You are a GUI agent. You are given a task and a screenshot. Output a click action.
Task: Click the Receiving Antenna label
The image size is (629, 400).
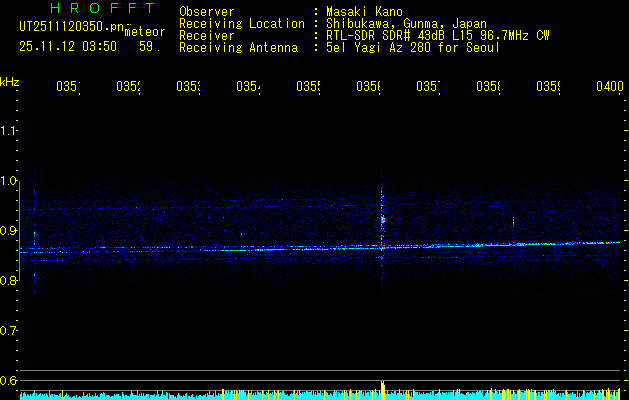238,48
